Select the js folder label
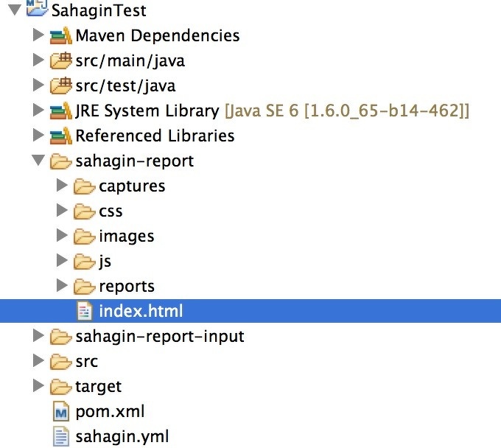501x448 pixels. click(105, 261)
